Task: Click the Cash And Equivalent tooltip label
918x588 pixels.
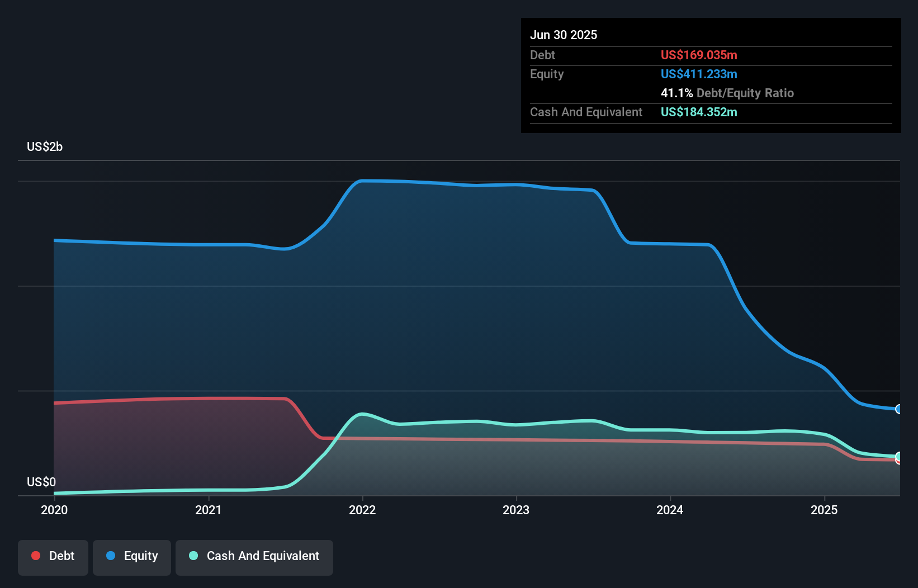Action: [586, 112]
